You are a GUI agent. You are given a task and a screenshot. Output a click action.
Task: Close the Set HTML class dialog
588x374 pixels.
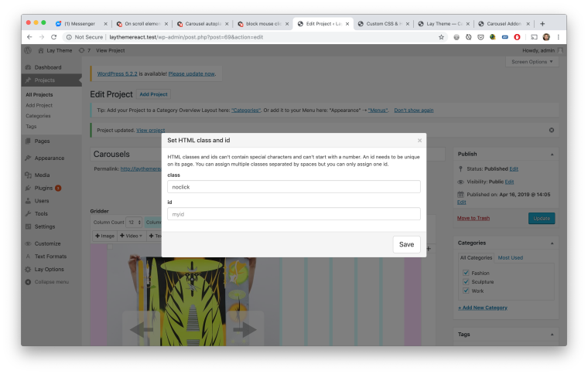419,141
